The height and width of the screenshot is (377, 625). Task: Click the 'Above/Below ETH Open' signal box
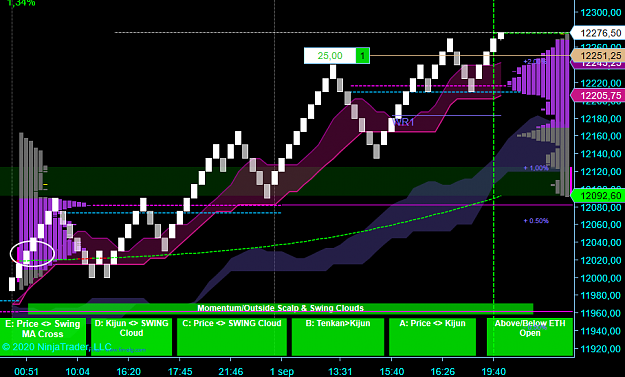(x=530, y=337)
